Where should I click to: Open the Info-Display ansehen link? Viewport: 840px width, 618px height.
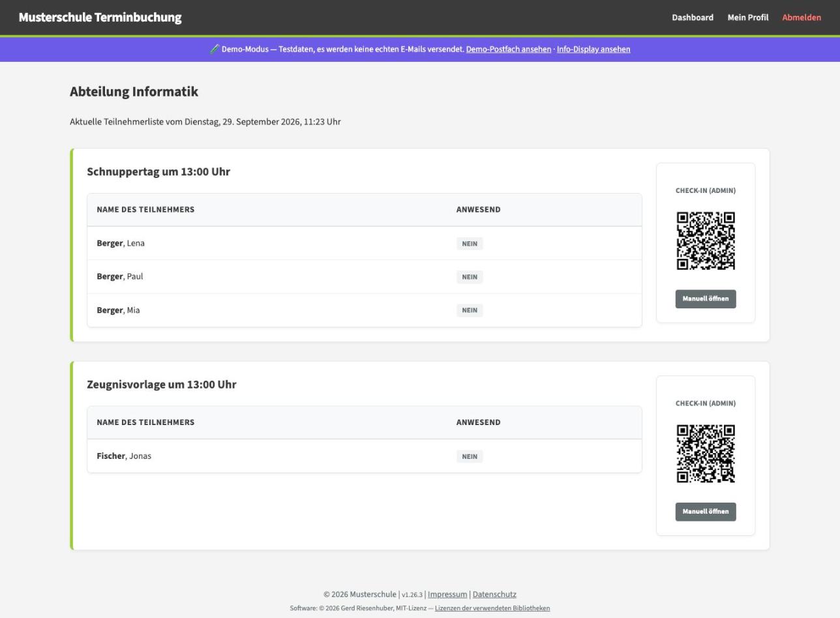coord(593,49)
